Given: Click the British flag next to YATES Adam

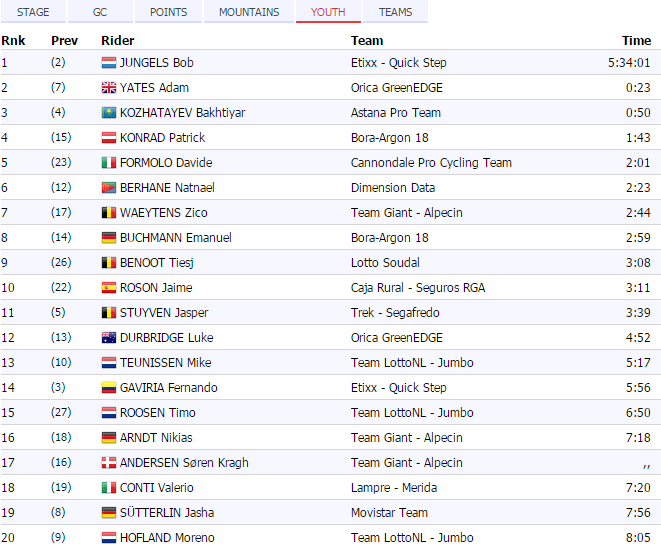Looking at the screenshot, I should (109, 88).
